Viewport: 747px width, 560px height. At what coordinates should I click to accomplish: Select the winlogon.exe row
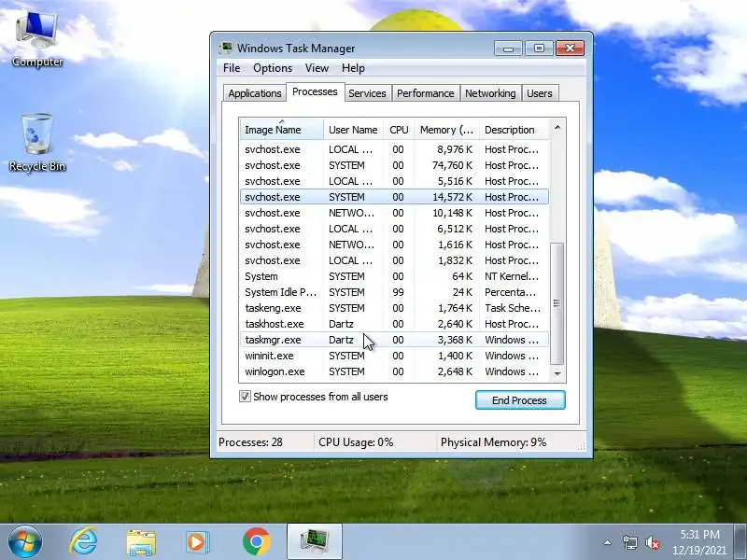click(394, 371)
